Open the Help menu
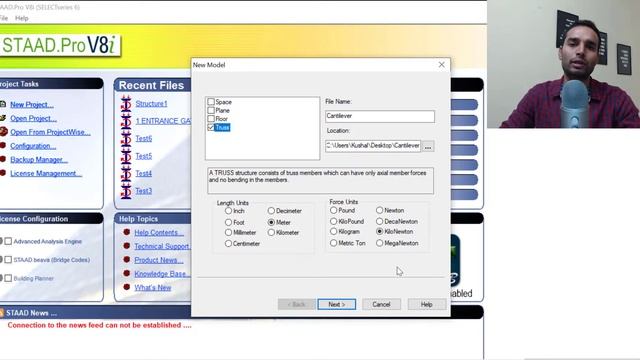 (22, 18)
